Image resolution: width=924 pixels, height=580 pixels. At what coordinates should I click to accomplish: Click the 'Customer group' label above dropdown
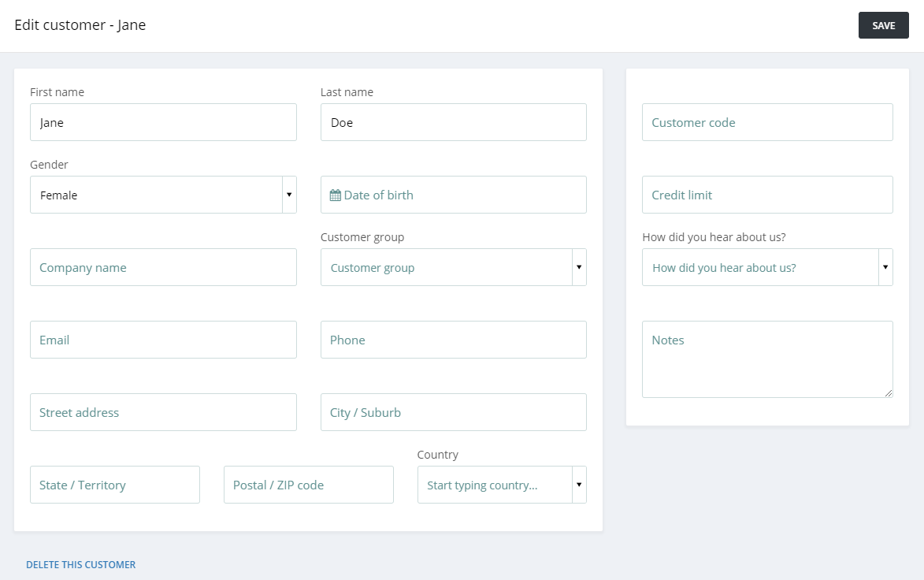362,237
